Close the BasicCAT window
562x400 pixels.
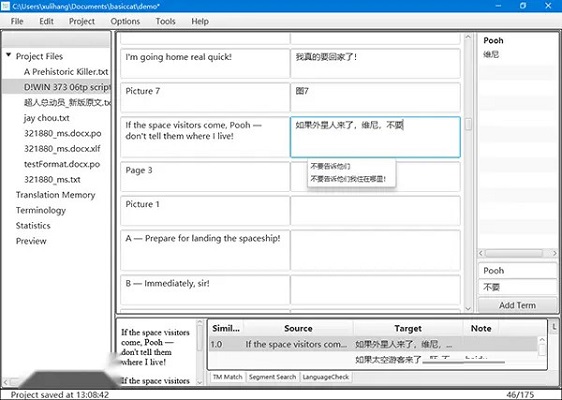(548, 5)
